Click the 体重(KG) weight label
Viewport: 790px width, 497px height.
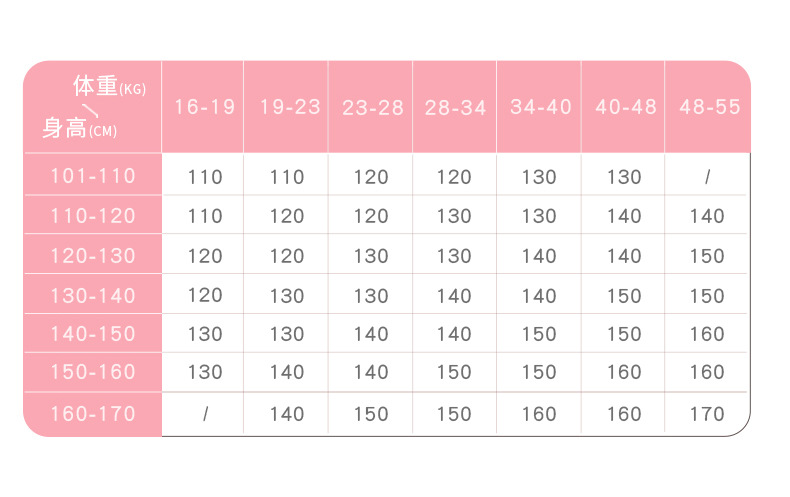point(109,87)
